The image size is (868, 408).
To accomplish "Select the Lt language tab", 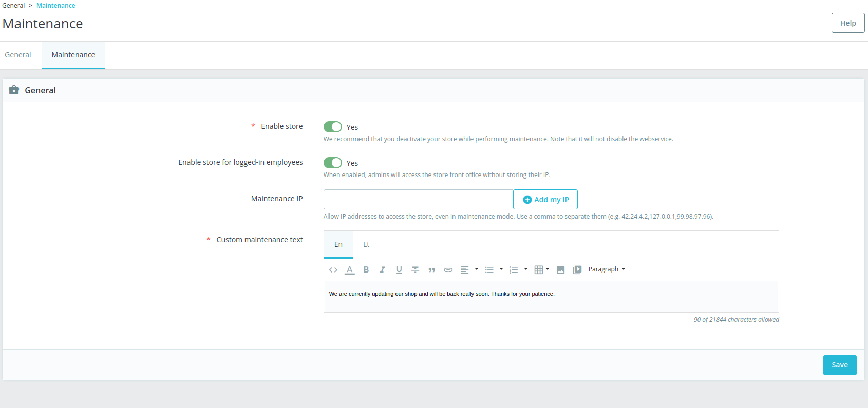I will tap(366, 244).
